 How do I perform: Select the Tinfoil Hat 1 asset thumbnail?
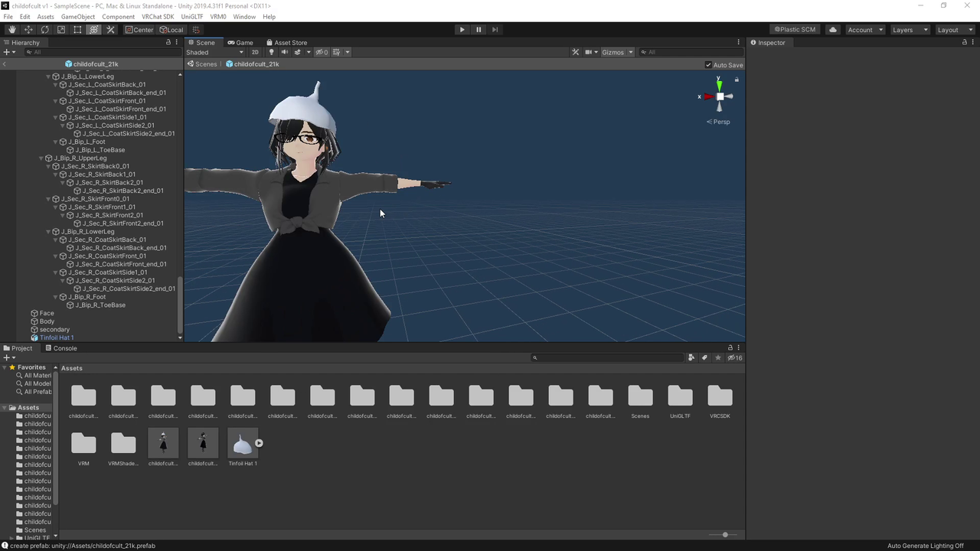[x=242, y=444]
